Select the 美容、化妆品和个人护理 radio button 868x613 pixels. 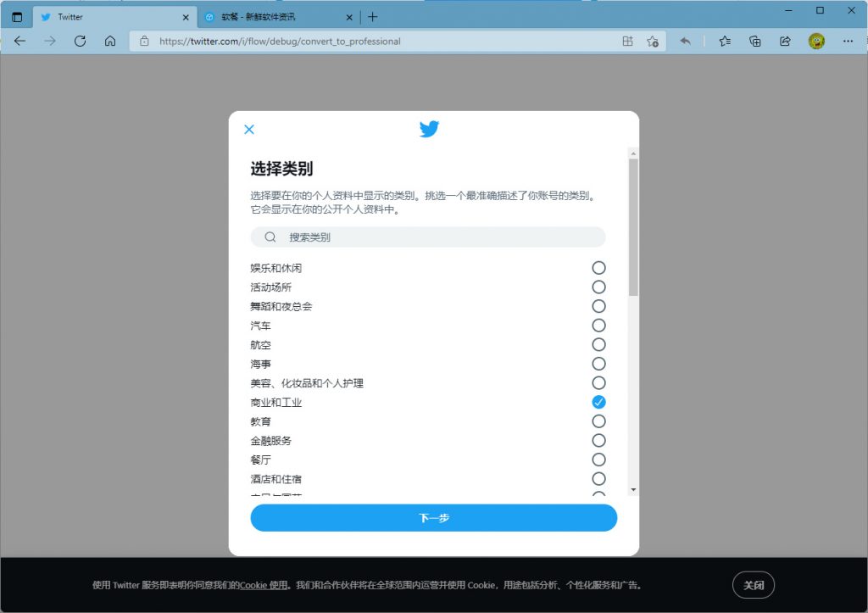(598, 382)
